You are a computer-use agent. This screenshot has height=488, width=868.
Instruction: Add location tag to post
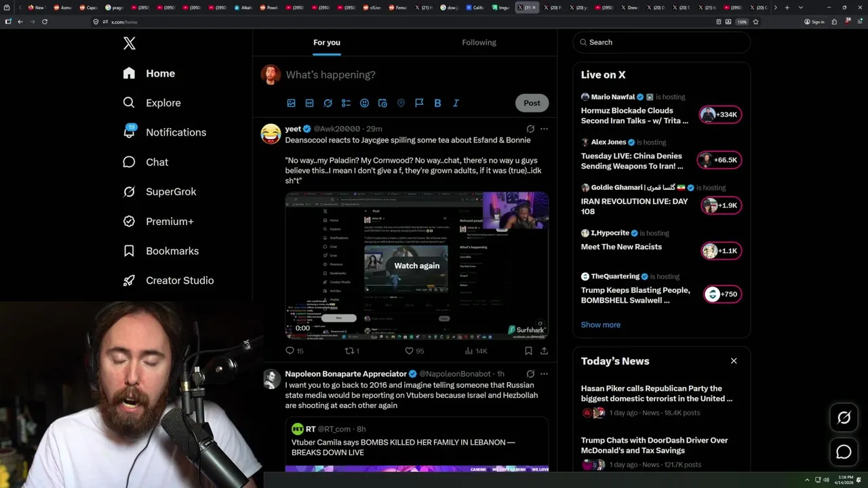point(401,103)
